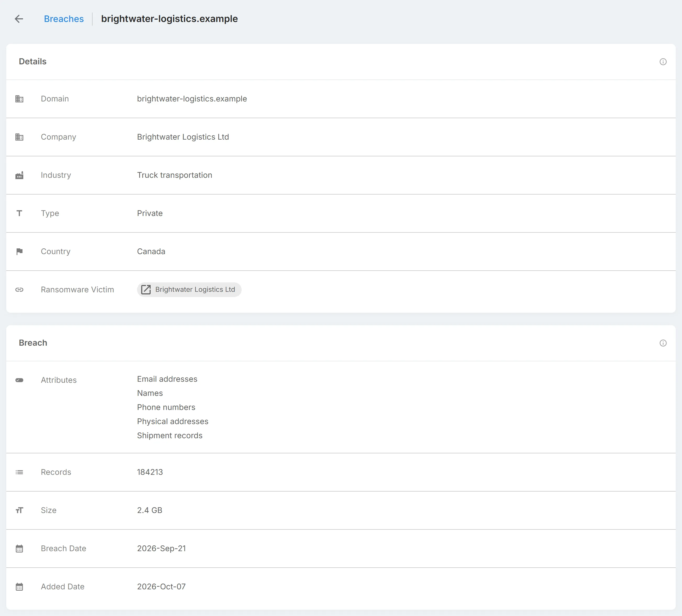Click the tag icon beside Attributes

[19, 380]
